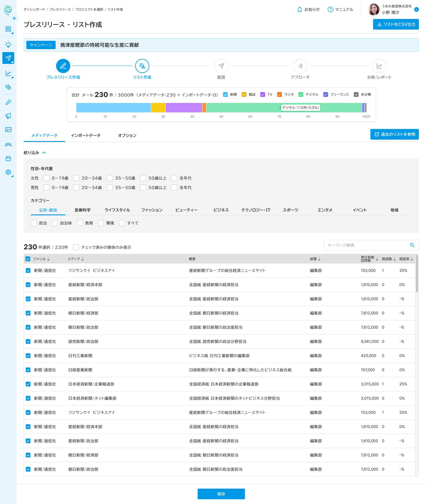Select the ライフスタイル category tab
The height and width of the screenshot is (504, 426).
(x=117, y=210)
